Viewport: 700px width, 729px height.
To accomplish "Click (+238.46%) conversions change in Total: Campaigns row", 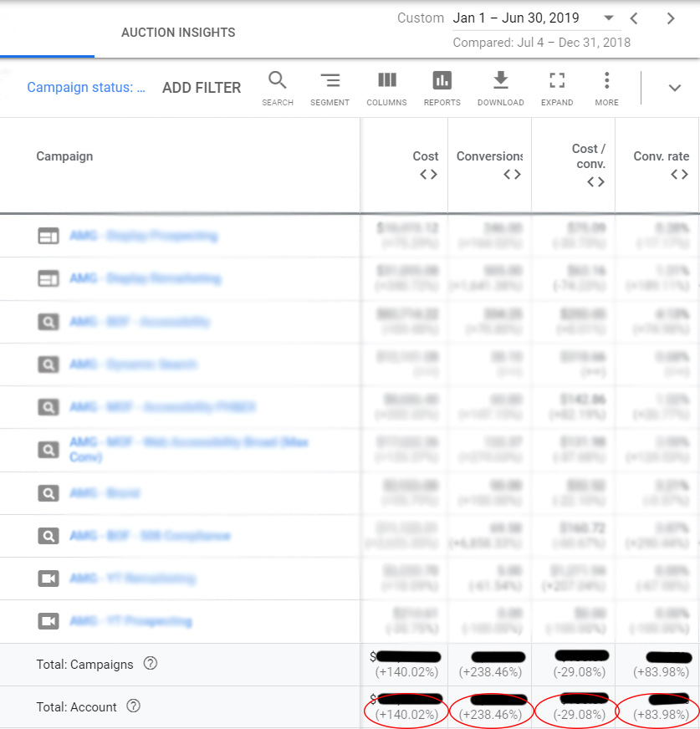I will 490,672.
